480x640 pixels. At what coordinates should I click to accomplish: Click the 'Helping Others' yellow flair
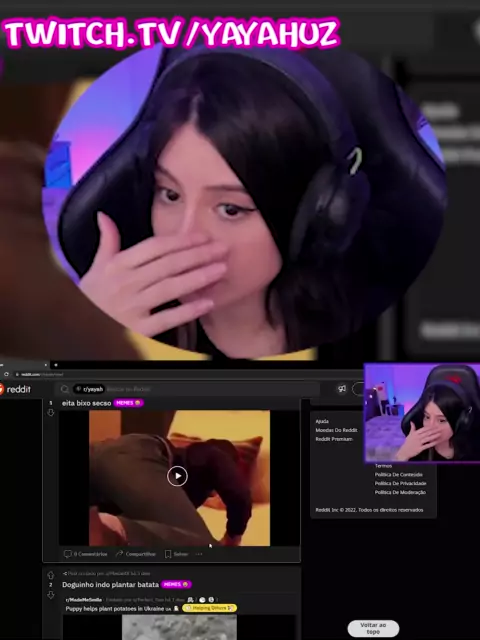209,608
